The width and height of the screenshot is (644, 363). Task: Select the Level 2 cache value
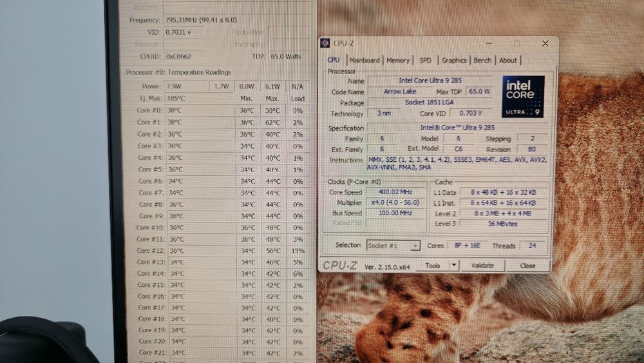pos(503,213)
